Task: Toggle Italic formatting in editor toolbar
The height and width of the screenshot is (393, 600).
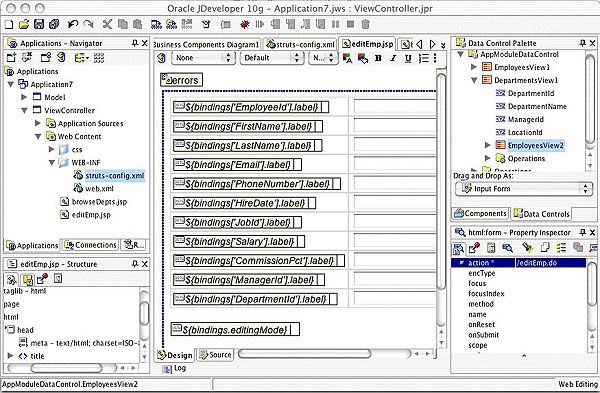Action: 393,58
